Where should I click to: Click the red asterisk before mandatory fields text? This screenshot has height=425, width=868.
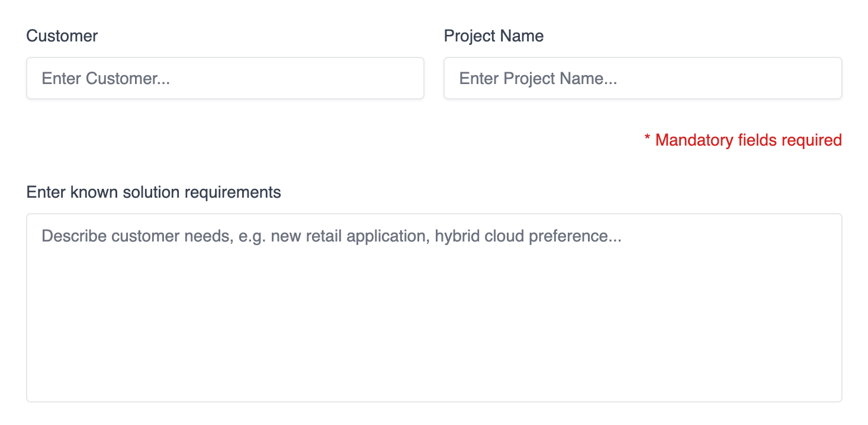click(647, 140)
